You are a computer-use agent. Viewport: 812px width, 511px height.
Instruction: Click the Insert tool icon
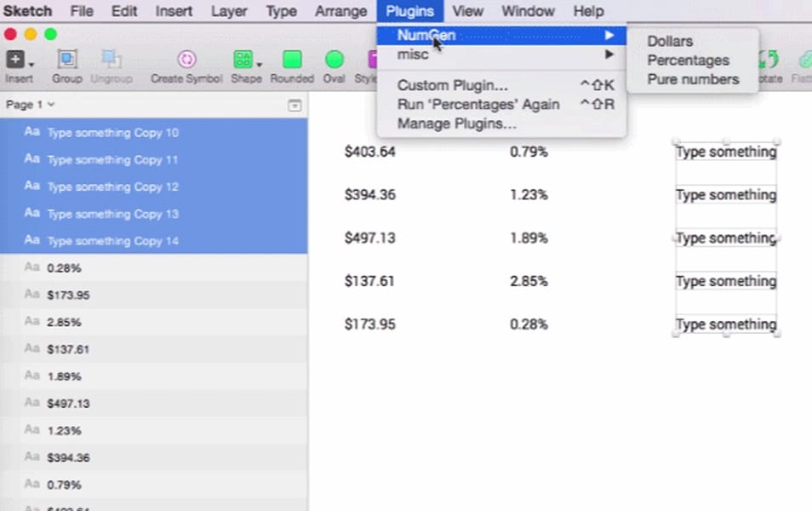click(14, 59)
